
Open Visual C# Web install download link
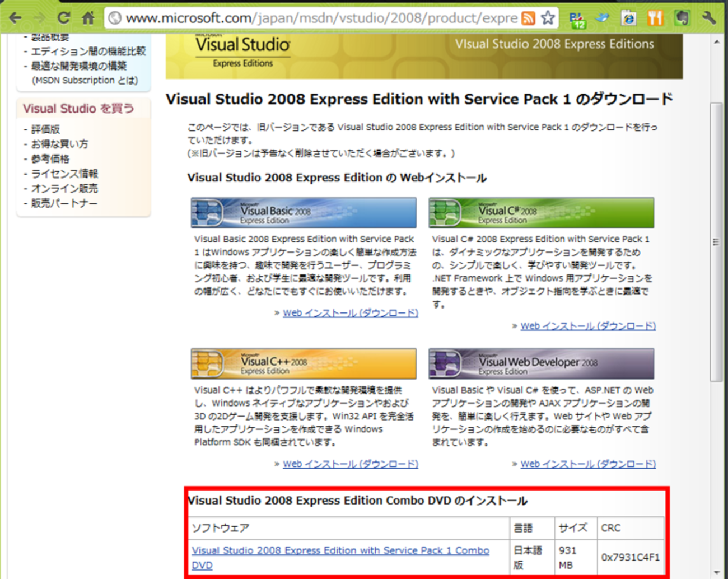(589, 326)
